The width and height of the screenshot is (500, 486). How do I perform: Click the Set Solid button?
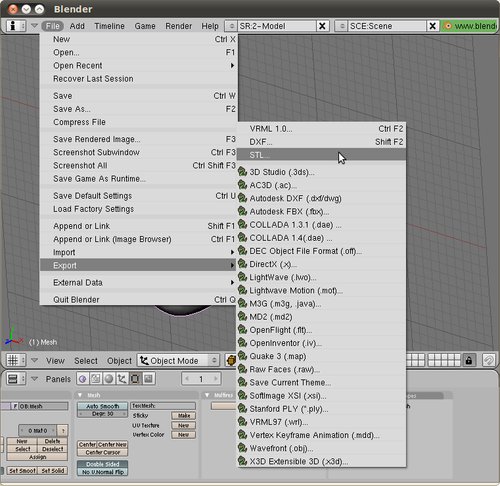pyautogui.click(x=53, y=471)
